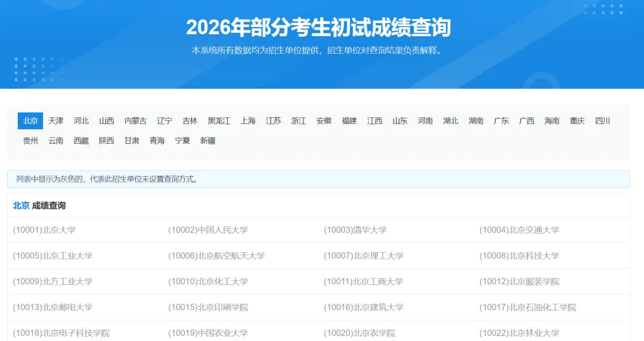The width and height of the screenshot is (644, 341).
Task: Open the 四川 province tab
Action: 602,121
